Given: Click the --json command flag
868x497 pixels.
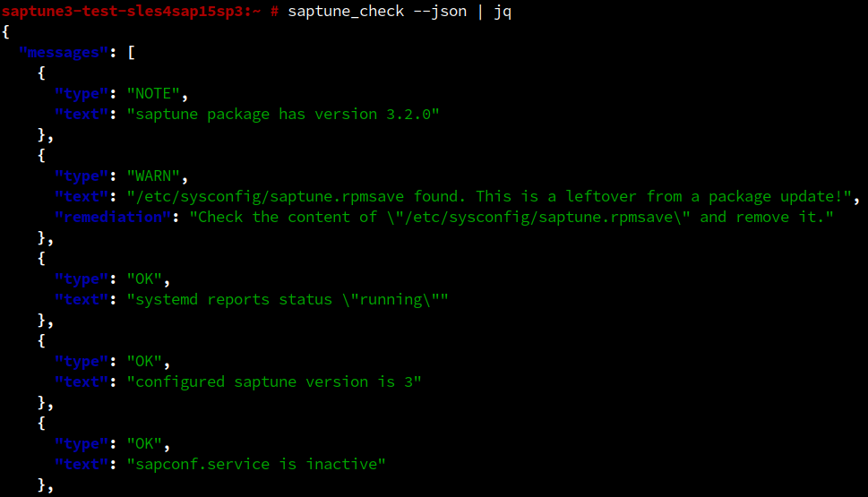Looking at the screenshot, I should pyautogui.click(x=440, y=11).
